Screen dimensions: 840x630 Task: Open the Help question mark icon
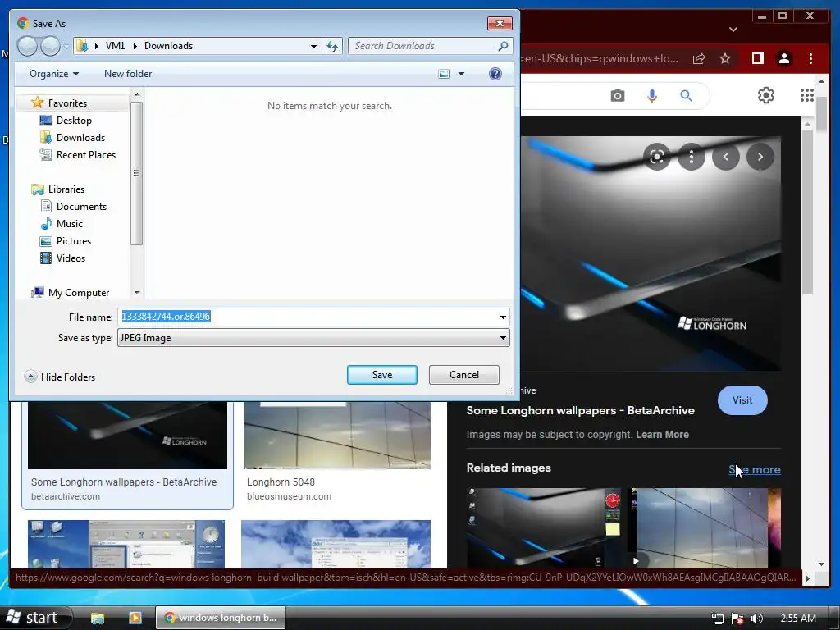495,73
